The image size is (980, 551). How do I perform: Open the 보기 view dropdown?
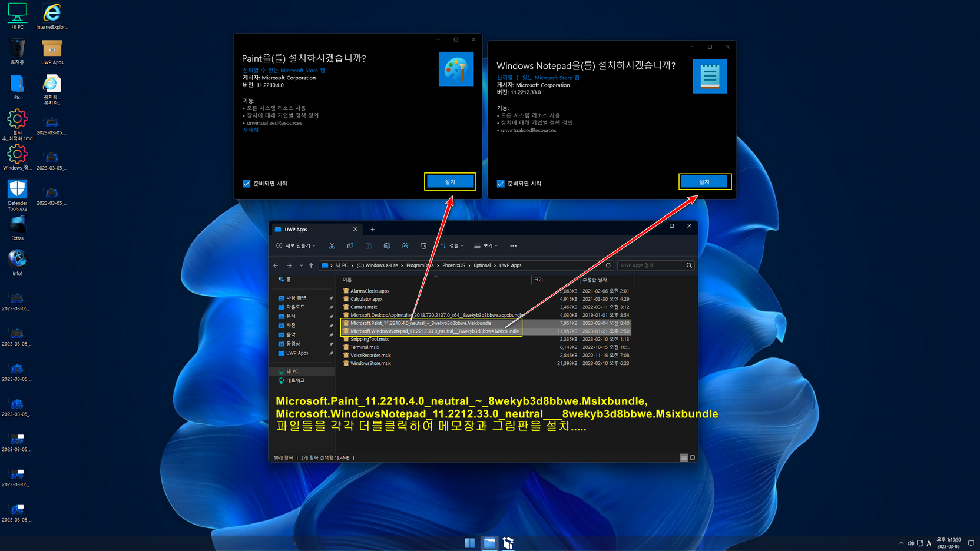(x=486, y=245)
